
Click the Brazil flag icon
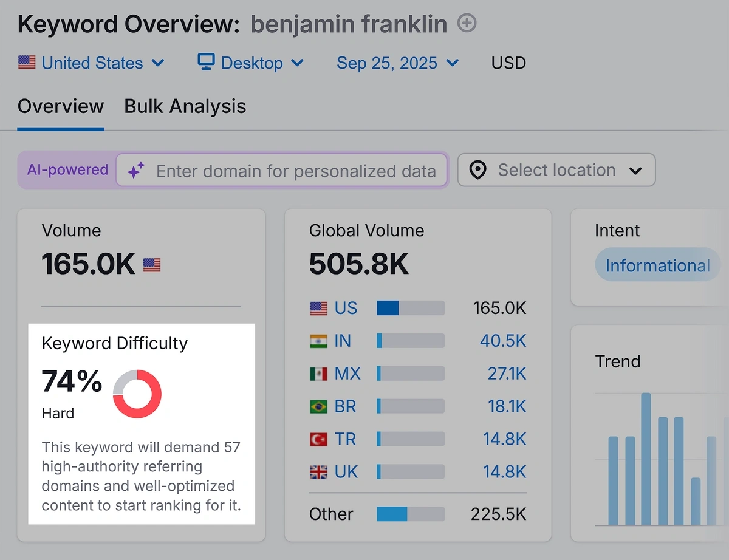(x=318, y=406)
